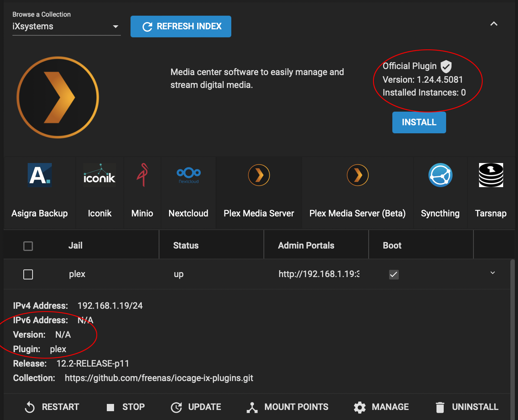Click the media center description text
The height and width of the screenshot is (420, 518).
click(x=257, y=79)
